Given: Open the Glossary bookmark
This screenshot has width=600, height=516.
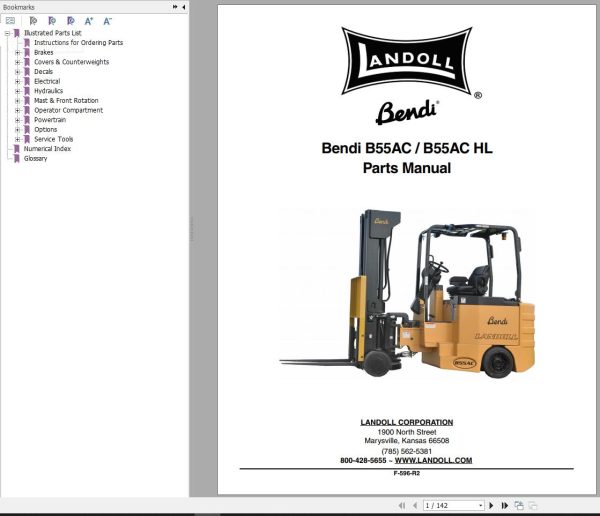Looking at the screenshot, I should coord(35,158).
